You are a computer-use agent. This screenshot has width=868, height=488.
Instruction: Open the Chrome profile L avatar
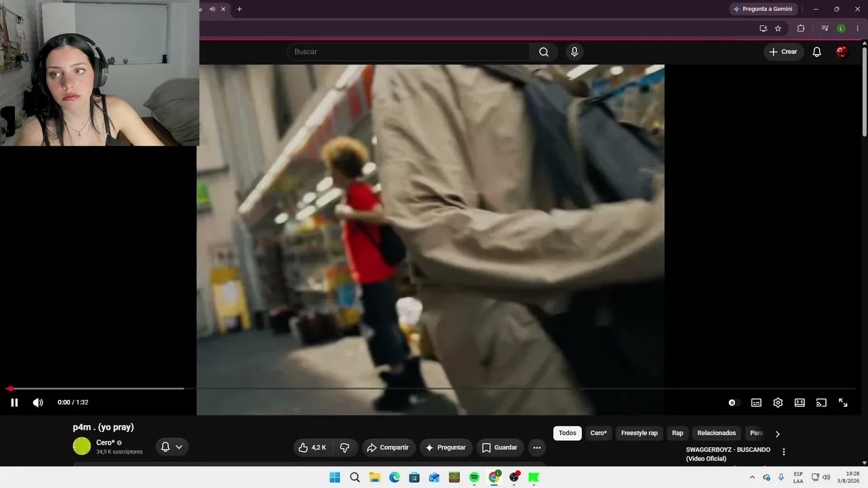coord(841,28)
